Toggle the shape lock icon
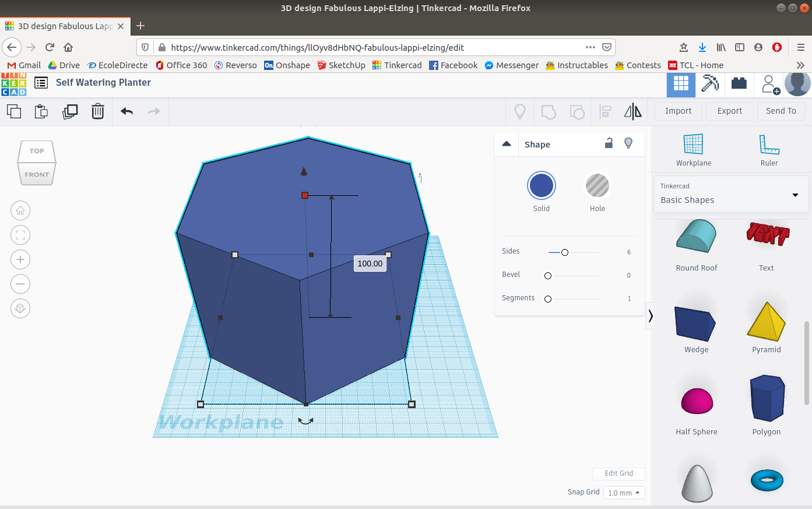The image size is (812, 509). pyautogui.click(x=609, y=143)
